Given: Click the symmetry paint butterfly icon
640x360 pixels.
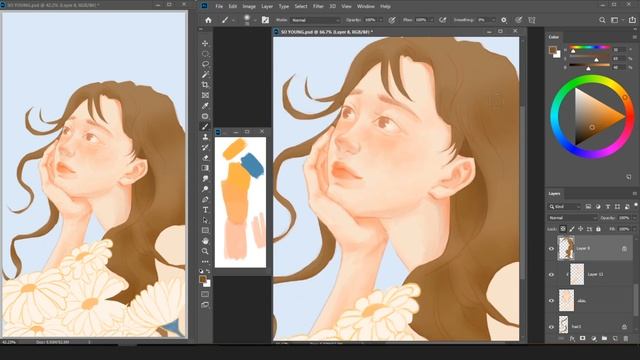Looking at the screenshot, I should point(532,20).
